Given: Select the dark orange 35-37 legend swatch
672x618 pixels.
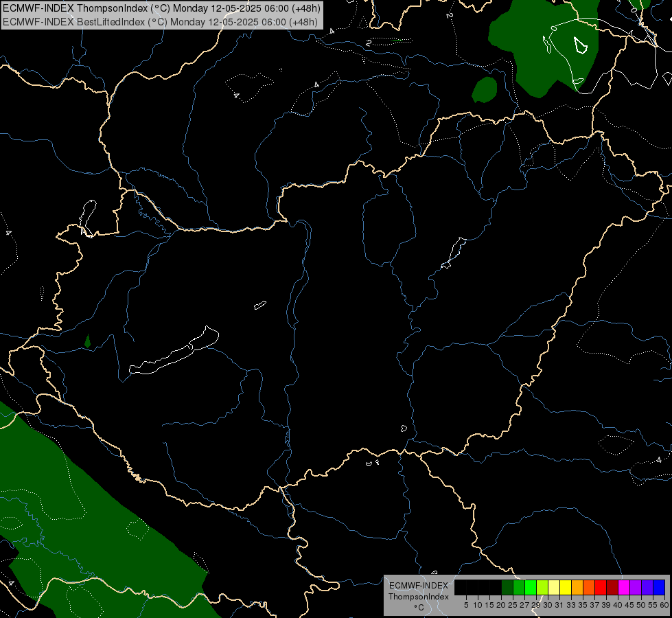Looking at the screenshot, I should (x=589, y=587).
